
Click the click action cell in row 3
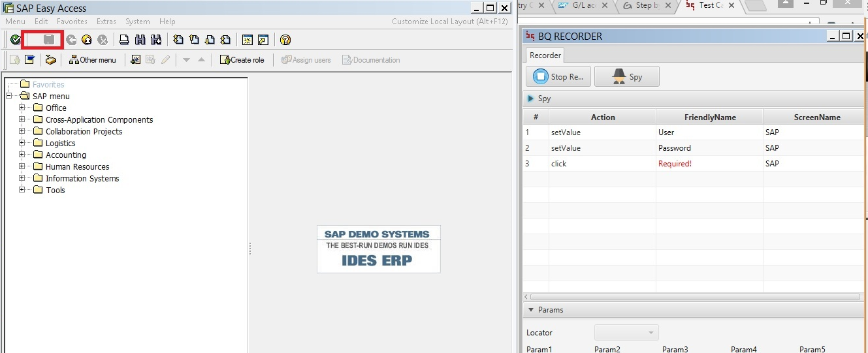602,164
